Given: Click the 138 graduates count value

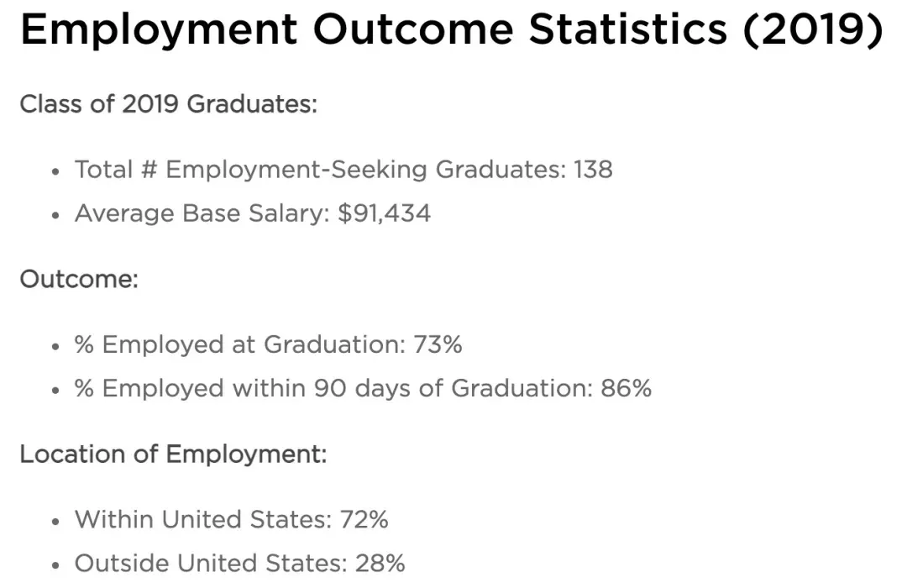Looking at the screenshot, I should pyautogui.click(x=593, y=170).
